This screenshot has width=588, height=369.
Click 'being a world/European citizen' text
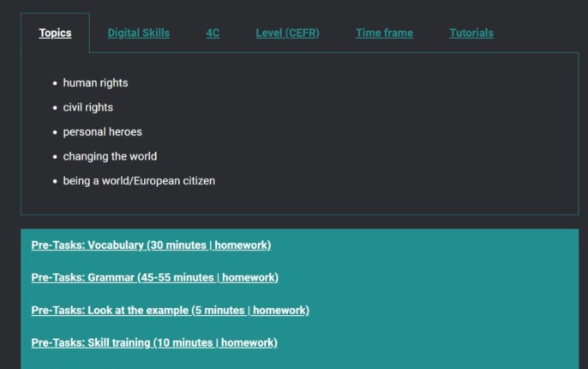pyautogui.click(x=139, y=181)
